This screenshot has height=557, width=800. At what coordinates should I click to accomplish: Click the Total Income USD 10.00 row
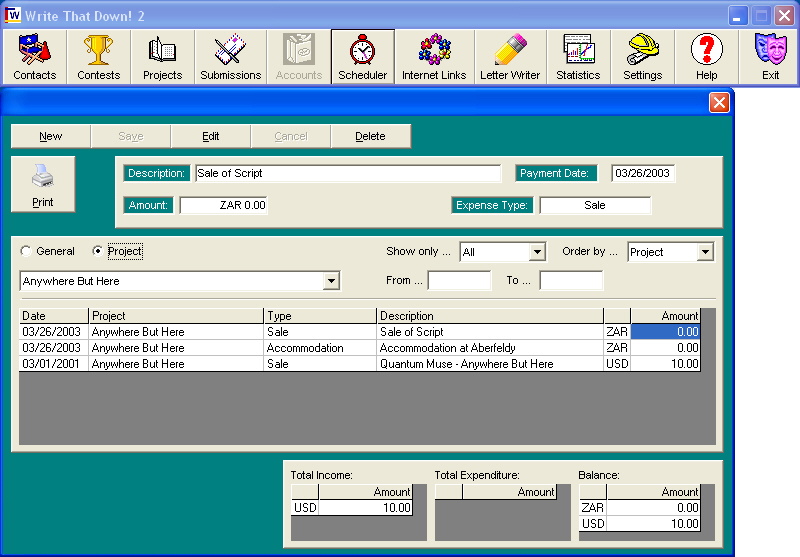352,508
